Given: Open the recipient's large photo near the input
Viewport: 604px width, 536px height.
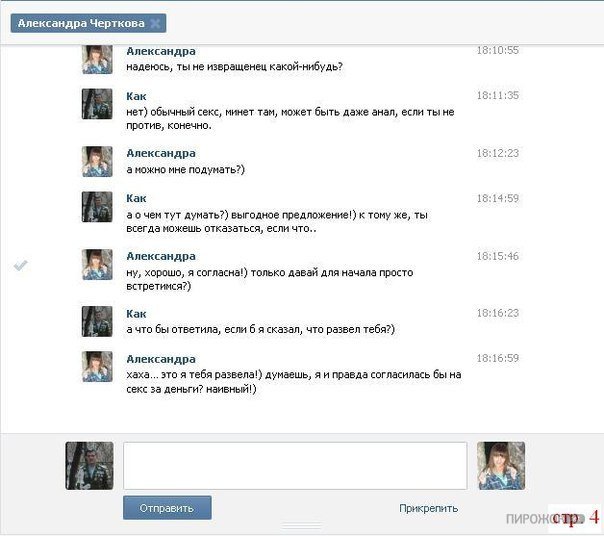Looking at the screenshot, I should pyautogui.click(x=501, y=466).
